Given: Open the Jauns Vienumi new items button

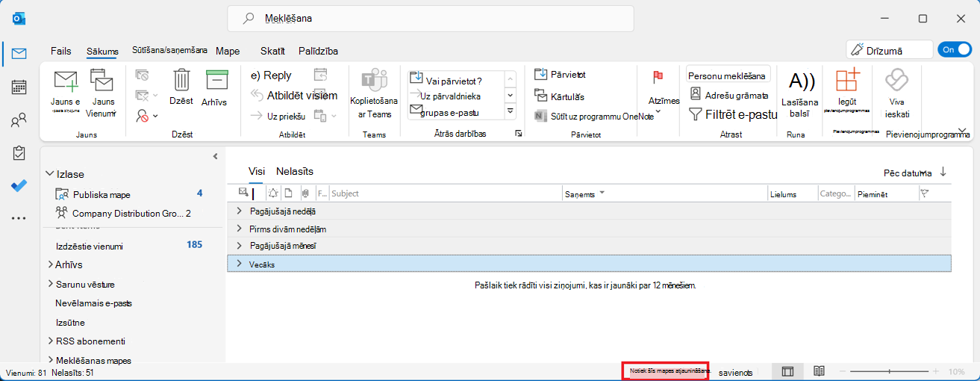Looking at the screenshot, I should [101, 92].
